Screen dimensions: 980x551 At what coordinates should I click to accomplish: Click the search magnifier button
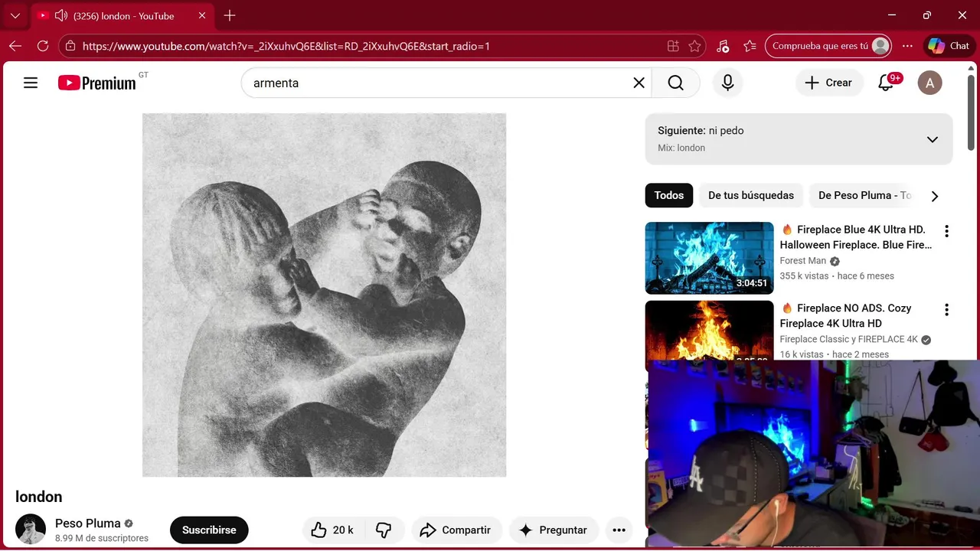point(675,83)
